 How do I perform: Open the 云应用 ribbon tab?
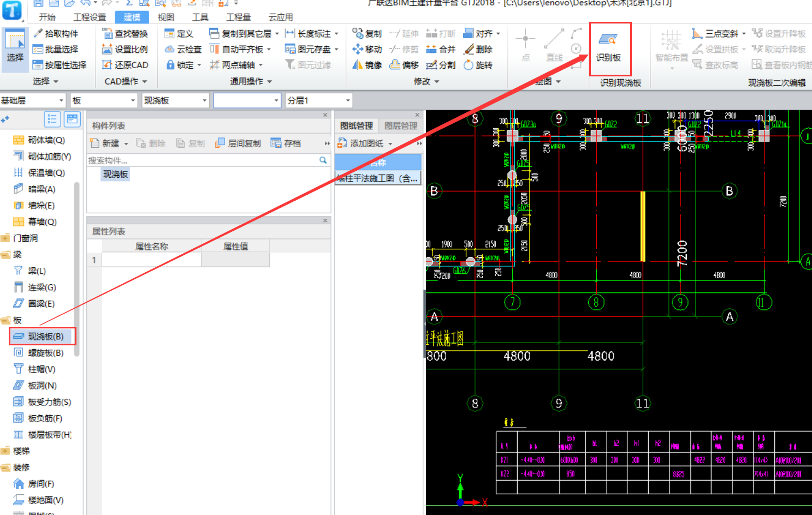point(281,17)
